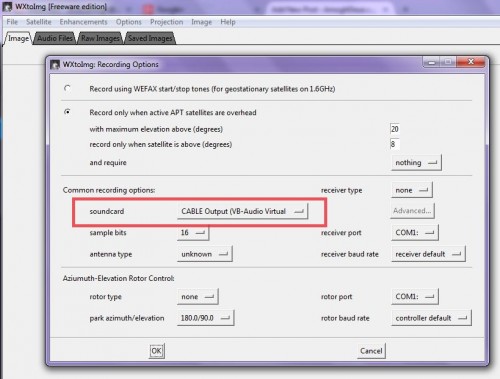500x379 pixels.
Task: Open the sample bits 16 dropdown
Action: click(193, 233)
